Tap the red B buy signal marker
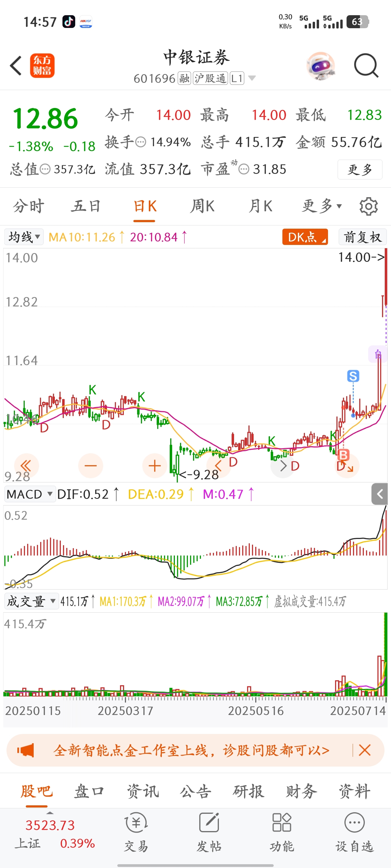Screen dimensions: 391x868 pyautogui.click(x=343, y=455)
